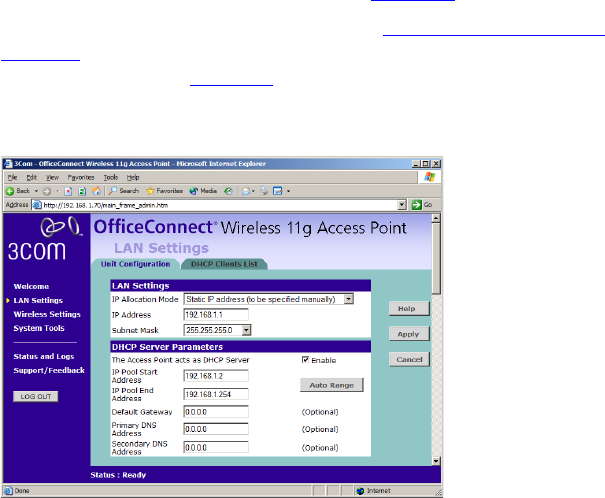Go to the Welcome page link

point(31,287)
